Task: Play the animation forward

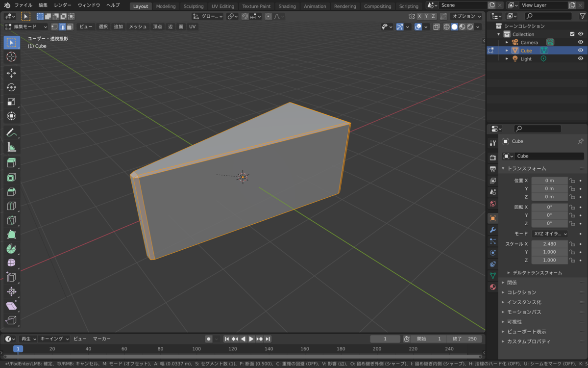Action: [251, 339]
